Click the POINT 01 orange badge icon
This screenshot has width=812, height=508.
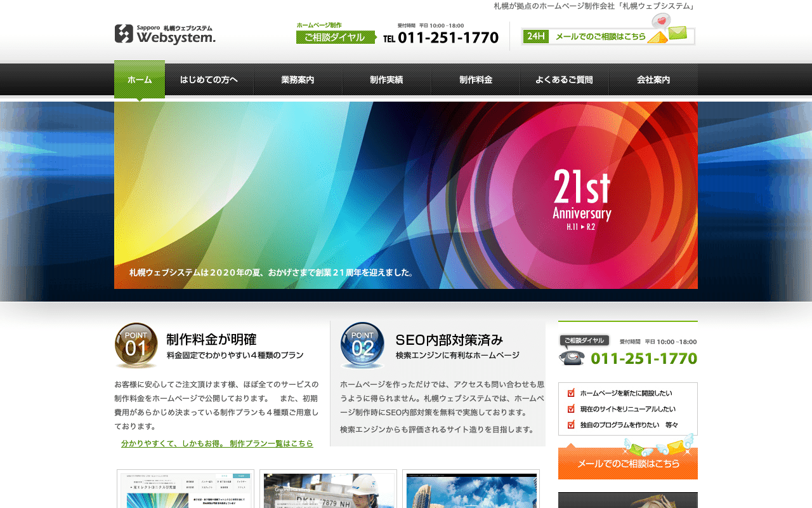pyautogui.click(x=136, y=345)
